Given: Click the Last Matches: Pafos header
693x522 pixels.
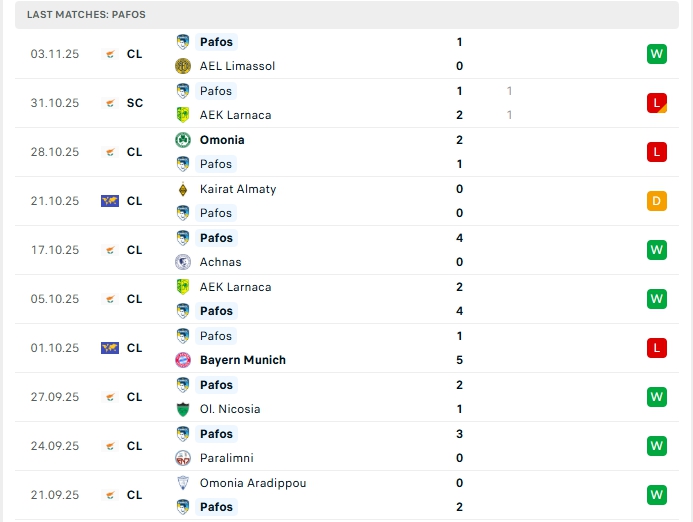Looking at the screenshot, I should coord(86,14).
